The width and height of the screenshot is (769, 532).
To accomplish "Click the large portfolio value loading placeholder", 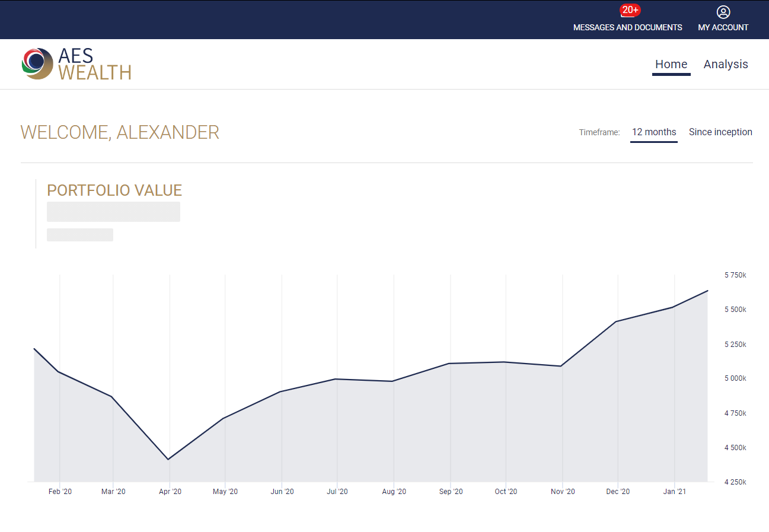I will pos(113,212).
